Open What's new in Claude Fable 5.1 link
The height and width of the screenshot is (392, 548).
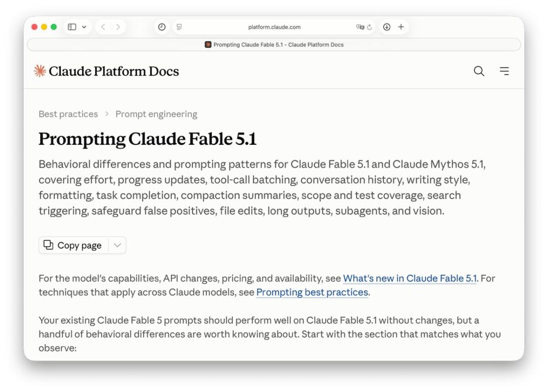coord(410,278)
